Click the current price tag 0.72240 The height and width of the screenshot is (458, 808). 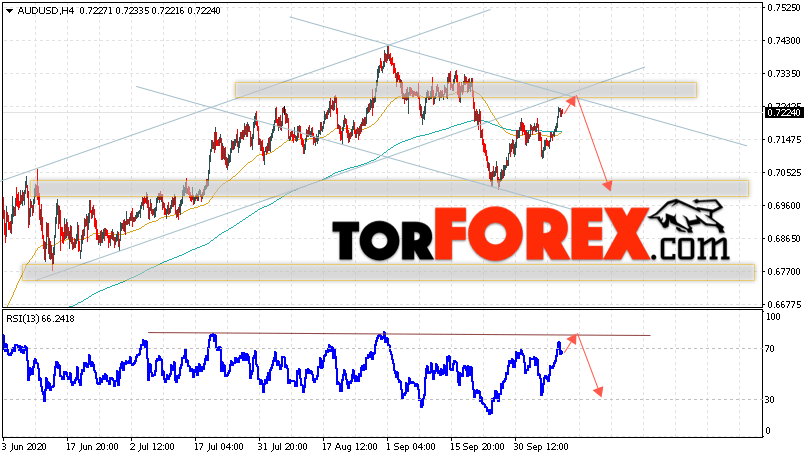coord(784,113)
